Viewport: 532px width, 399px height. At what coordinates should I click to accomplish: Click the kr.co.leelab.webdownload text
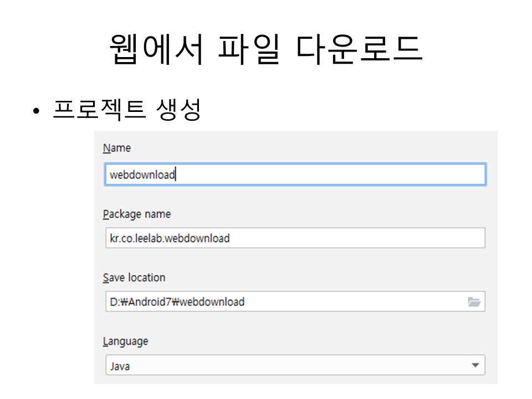click(170, 238)
